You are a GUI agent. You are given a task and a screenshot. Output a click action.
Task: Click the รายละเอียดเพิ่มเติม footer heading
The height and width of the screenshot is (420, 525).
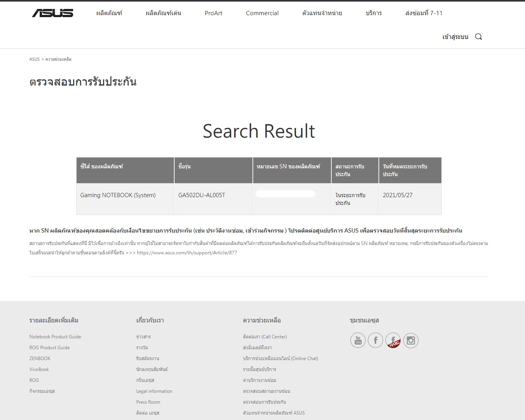tap(54, 320)
